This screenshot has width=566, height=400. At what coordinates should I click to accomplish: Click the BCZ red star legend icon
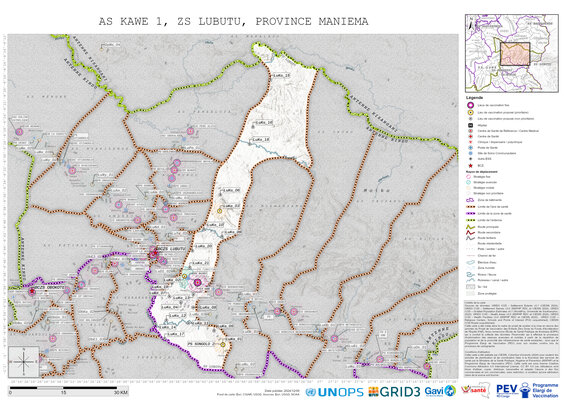click(x=470, y=165)
